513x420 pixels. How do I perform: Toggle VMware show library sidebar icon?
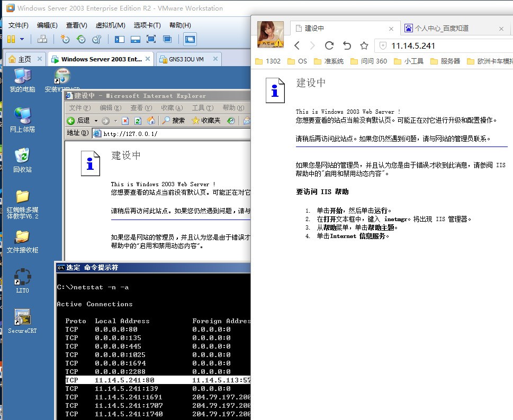pyautogui.click(x=120, y=40)
